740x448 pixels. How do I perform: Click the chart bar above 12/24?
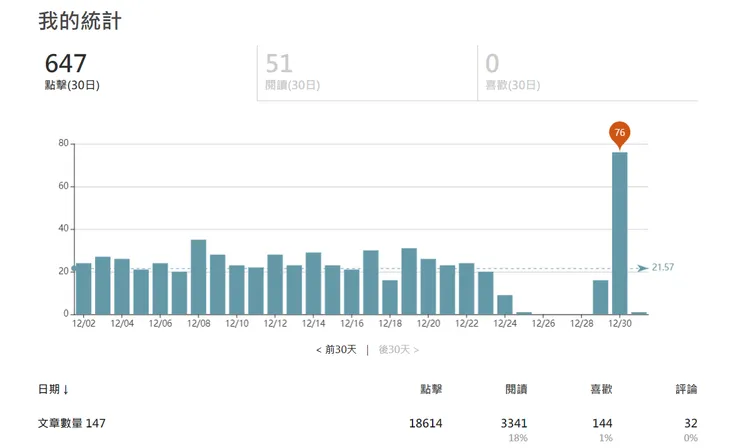(505, 305)
